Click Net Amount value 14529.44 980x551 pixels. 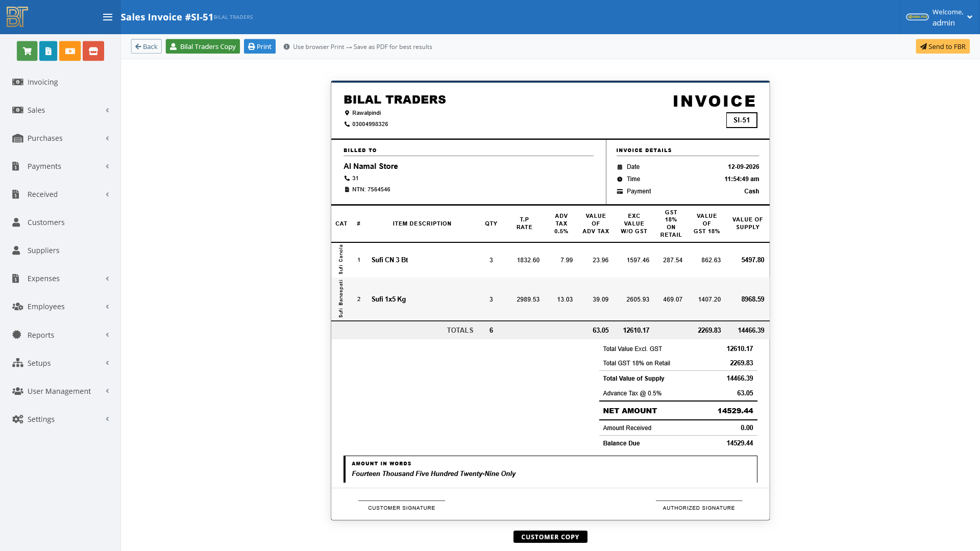[x=735, y=411]
